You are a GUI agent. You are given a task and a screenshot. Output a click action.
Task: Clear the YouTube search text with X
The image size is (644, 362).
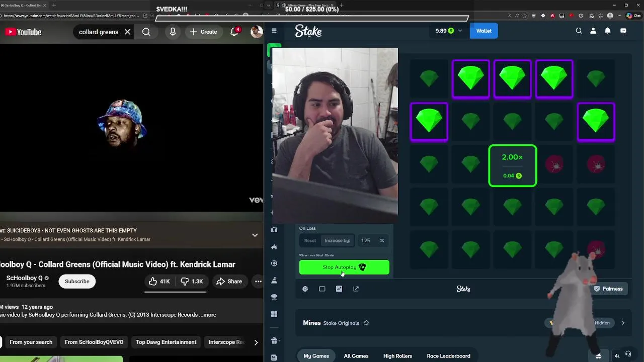[x=127, y=32]
